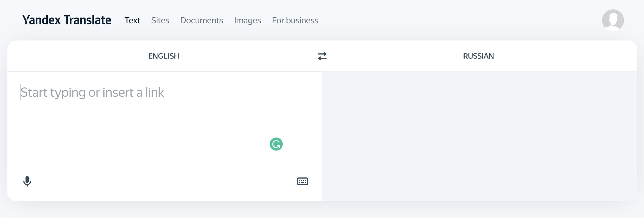
Task: Open the user profile avatar
Action: point(613,20)
